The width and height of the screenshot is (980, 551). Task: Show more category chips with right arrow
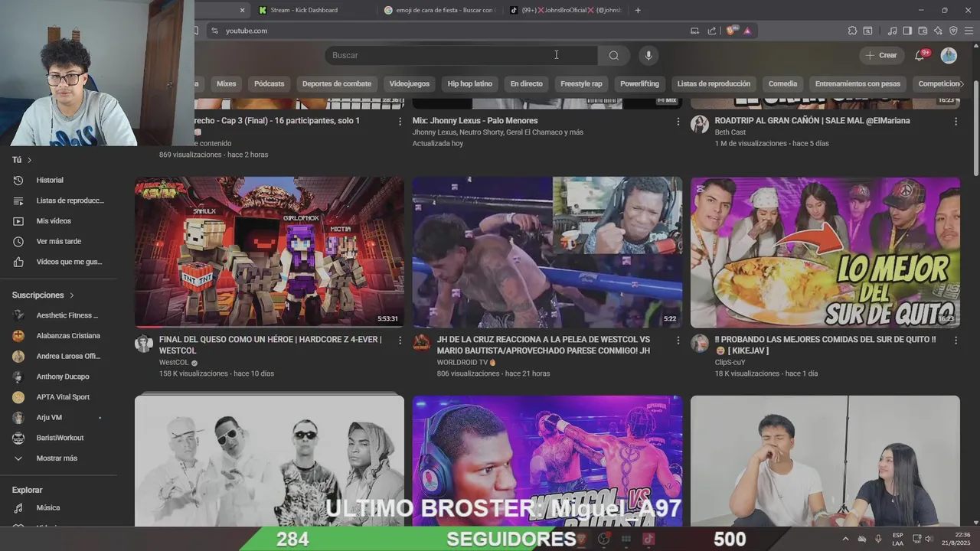tap(962, 83)
